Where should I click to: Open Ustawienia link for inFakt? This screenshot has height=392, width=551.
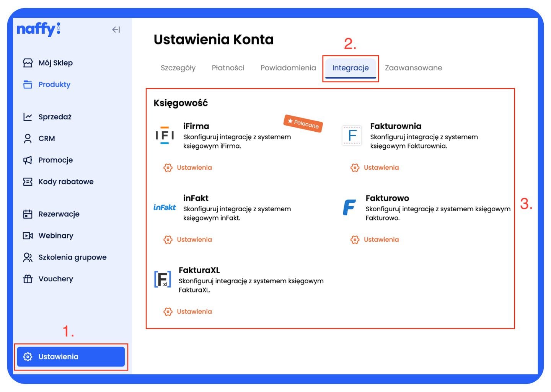194,239
